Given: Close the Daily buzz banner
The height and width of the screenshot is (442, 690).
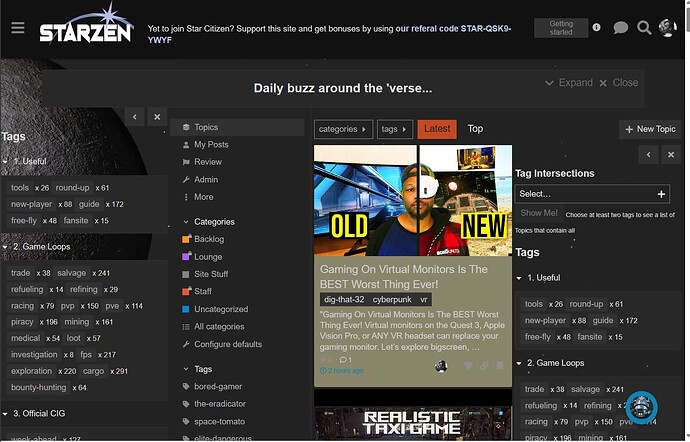Looking at the screenshot, I should point(619,83).
